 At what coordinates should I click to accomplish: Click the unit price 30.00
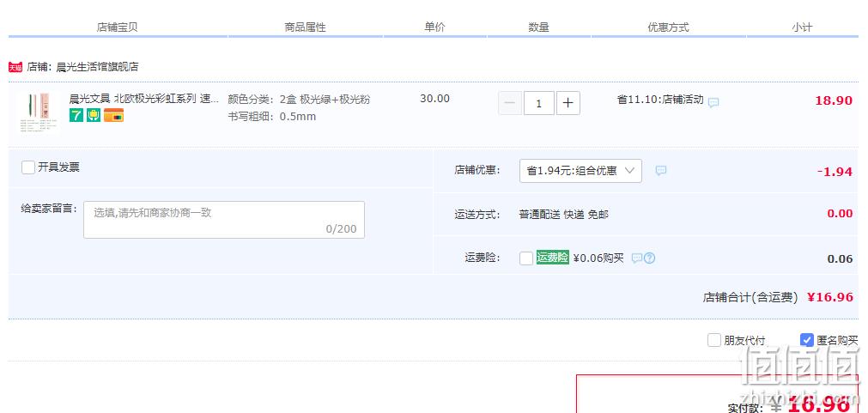click(434, 99)
